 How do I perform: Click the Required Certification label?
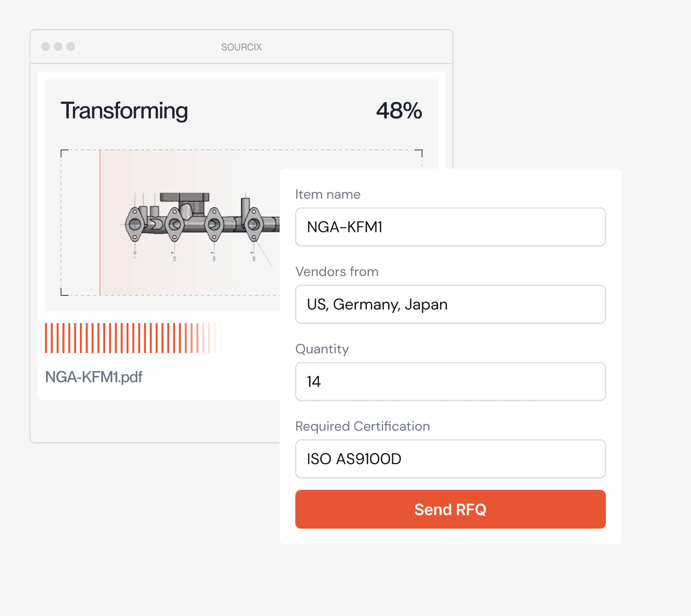(362, 426)
